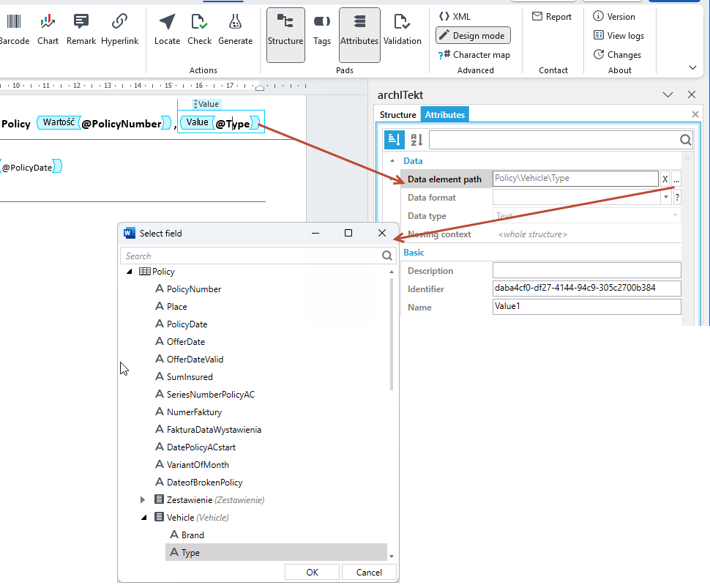Collapse the Vehicle node
The width and height of the screenshot is (710, 588).
pyautogui.click(x=143, y=517)
